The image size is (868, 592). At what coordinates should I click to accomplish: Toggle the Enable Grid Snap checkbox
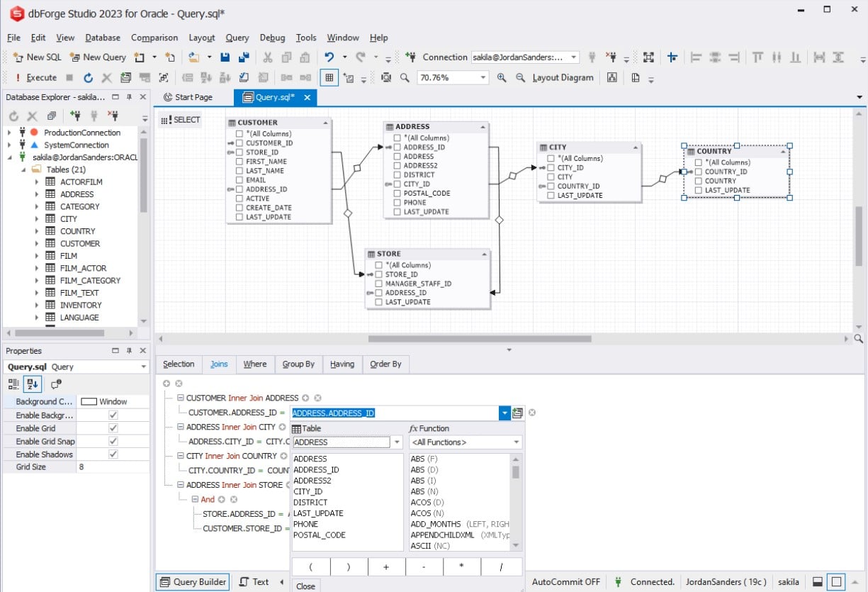(113, 442)
